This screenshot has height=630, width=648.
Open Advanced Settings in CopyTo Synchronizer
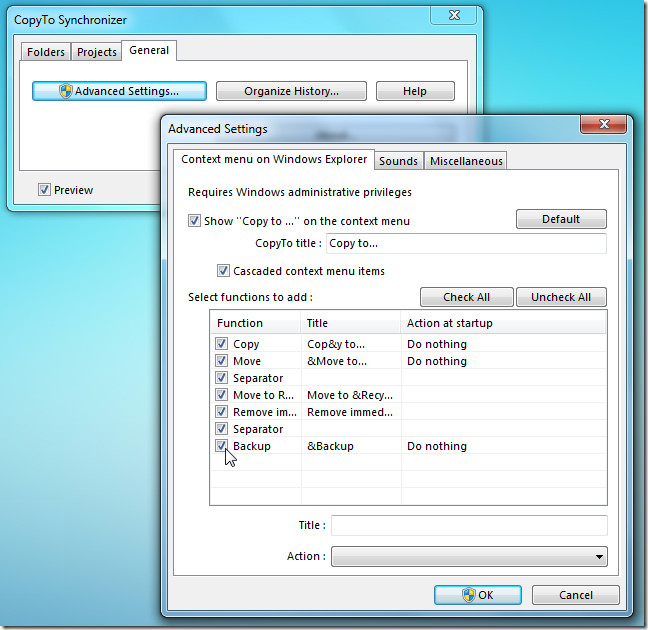point(119,91)
